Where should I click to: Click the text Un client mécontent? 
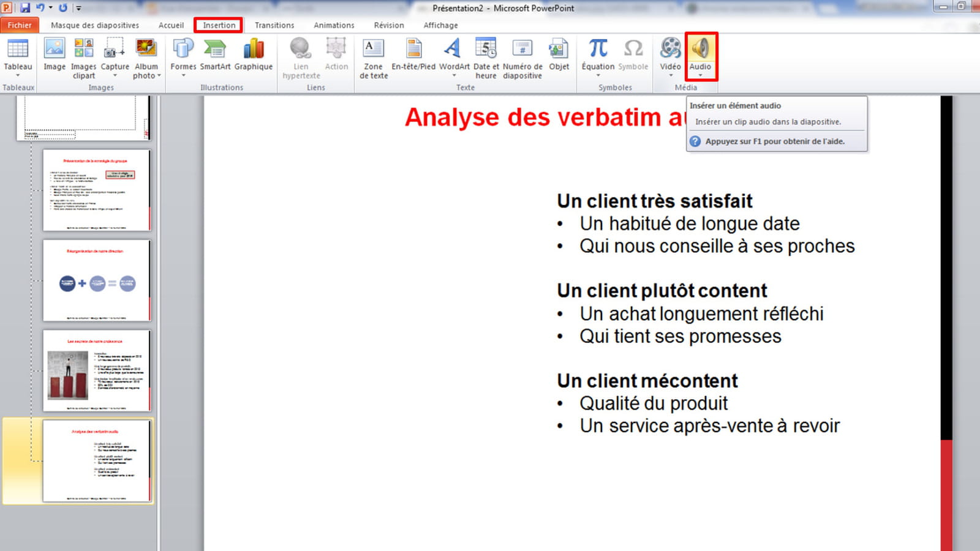pyautogui.click(x=647, y=381)
